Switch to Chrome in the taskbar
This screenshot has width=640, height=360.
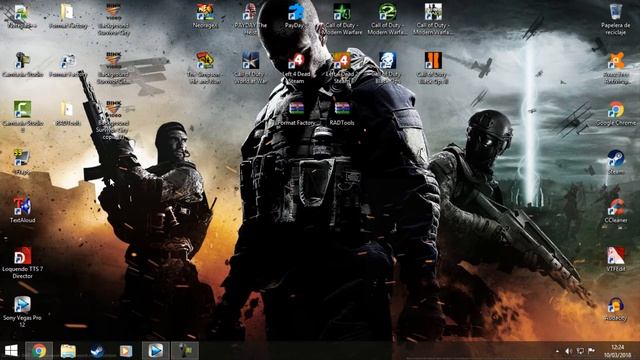39,351
